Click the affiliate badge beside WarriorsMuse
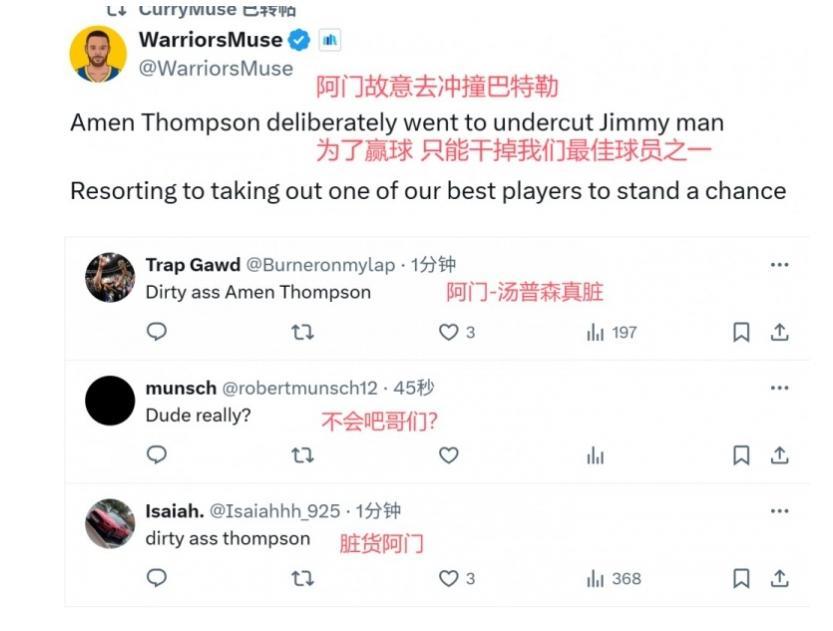This screenshot has height=631, width=833. tap(330, 40)
